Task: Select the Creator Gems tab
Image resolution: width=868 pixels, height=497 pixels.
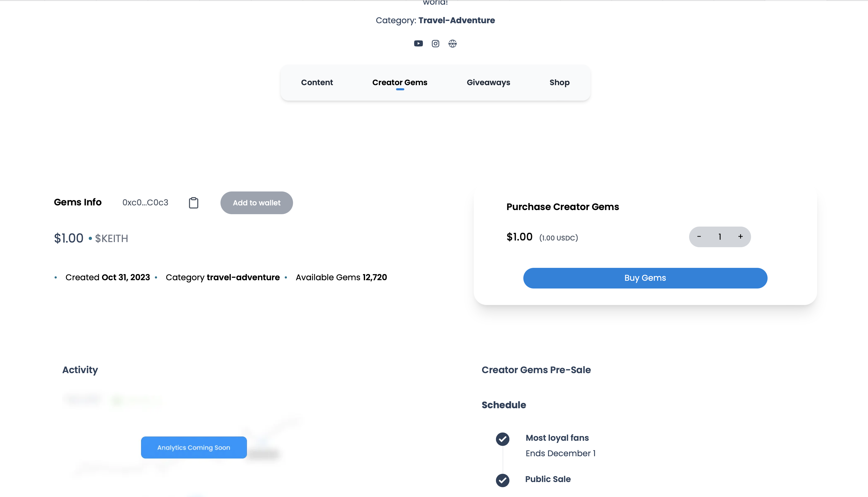Action: (400, 83)
